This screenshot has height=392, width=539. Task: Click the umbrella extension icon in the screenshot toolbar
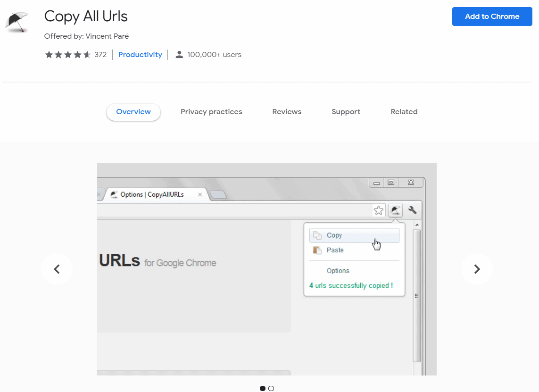coord(395,210)
